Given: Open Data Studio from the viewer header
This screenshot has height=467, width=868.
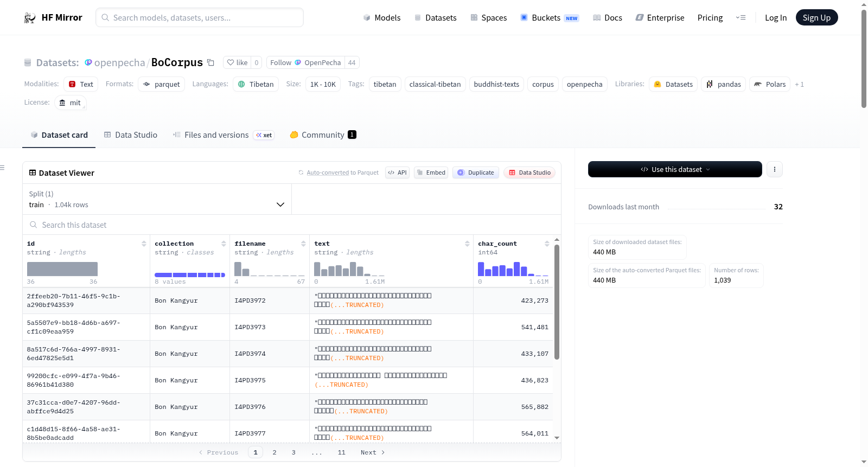Looking at the screenshot, I should (529, 172).
